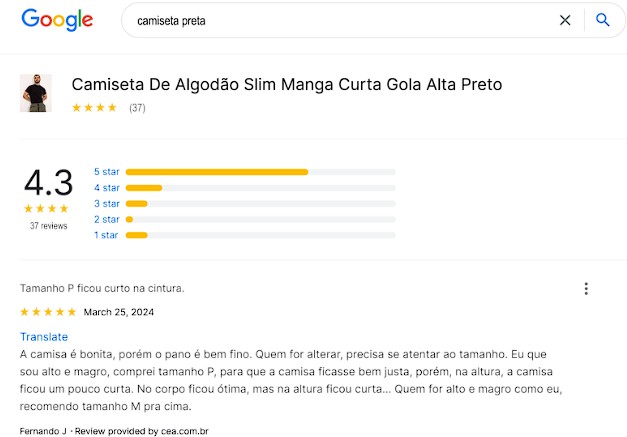Click the product's star rating under title
This screenshot has height=437, width=627.
coord(94,108)
